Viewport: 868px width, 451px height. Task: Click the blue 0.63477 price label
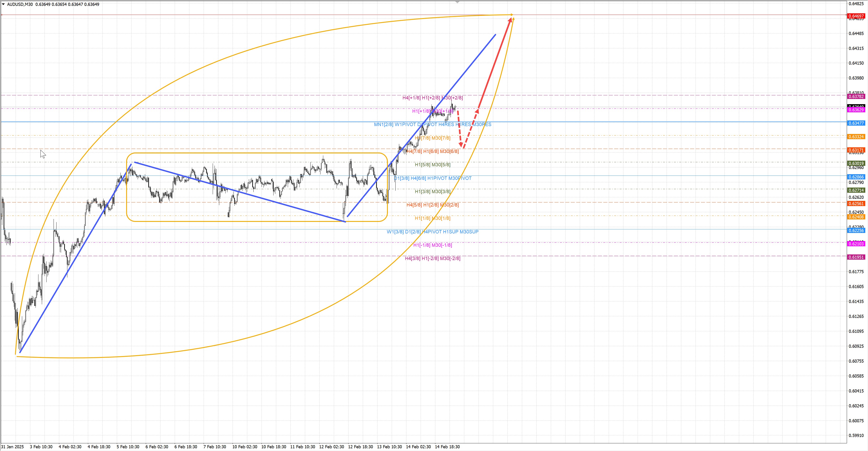tap(856, 123)
